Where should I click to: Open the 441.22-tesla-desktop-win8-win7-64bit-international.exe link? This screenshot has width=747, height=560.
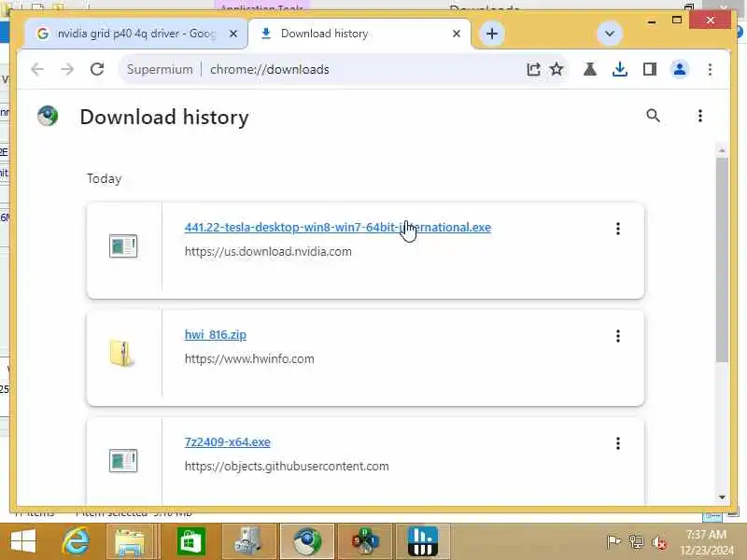pos(338,228)
